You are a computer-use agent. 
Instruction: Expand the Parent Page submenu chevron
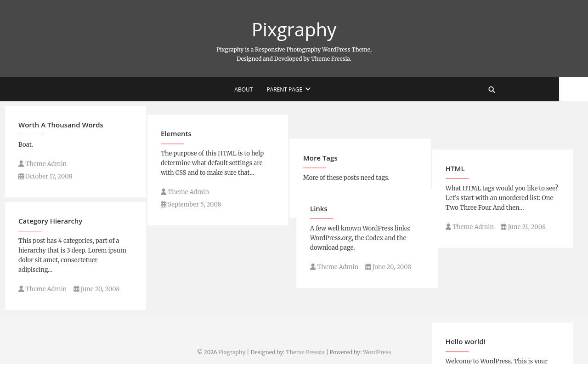[308, 89]
